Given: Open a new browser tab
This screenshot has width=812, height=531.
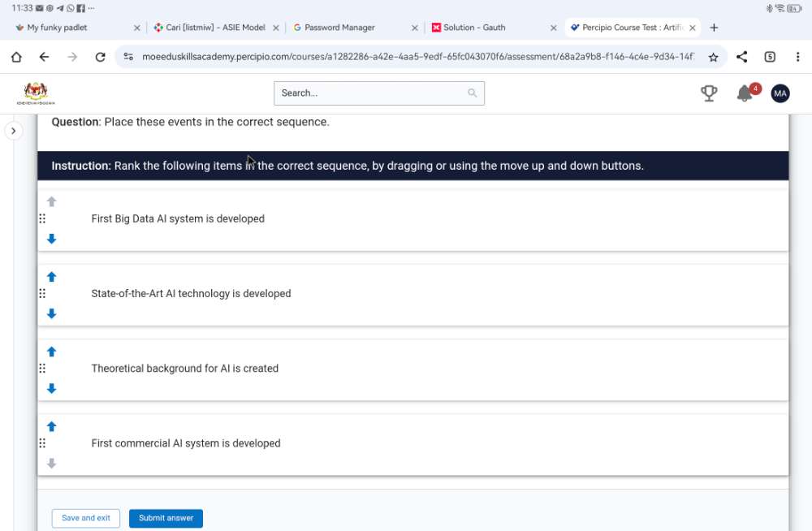Looking at the screenshot, I should pos(714,28).
